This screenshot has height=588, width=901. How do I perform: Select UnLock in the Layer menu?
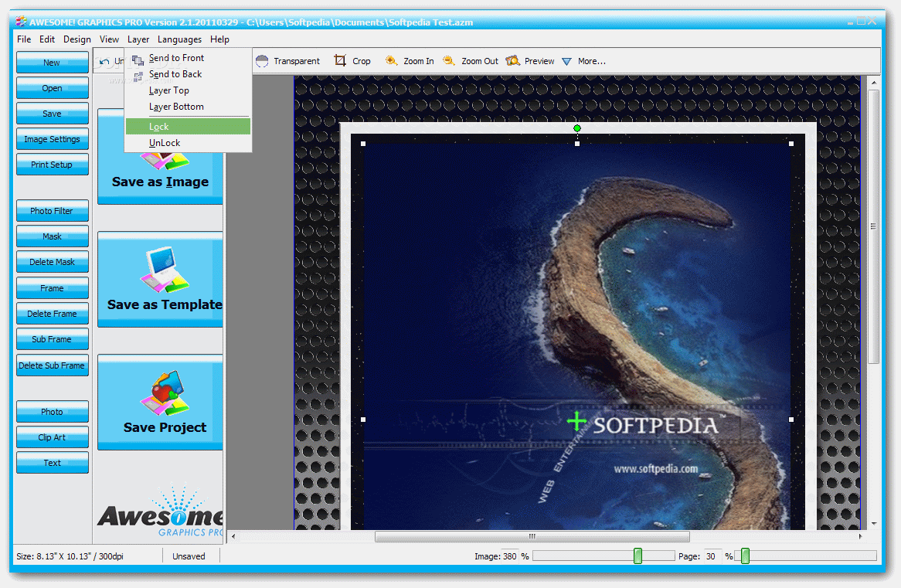(x=188, y=142)
